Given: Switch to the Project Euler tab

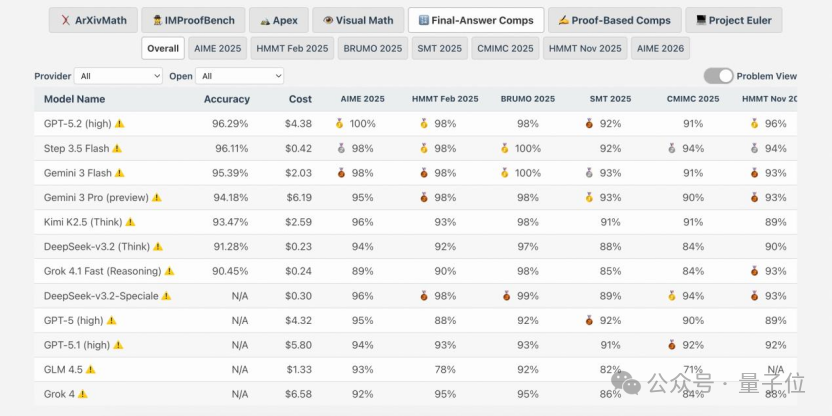Looking at the screenshot, I should [x=734, y=20].
